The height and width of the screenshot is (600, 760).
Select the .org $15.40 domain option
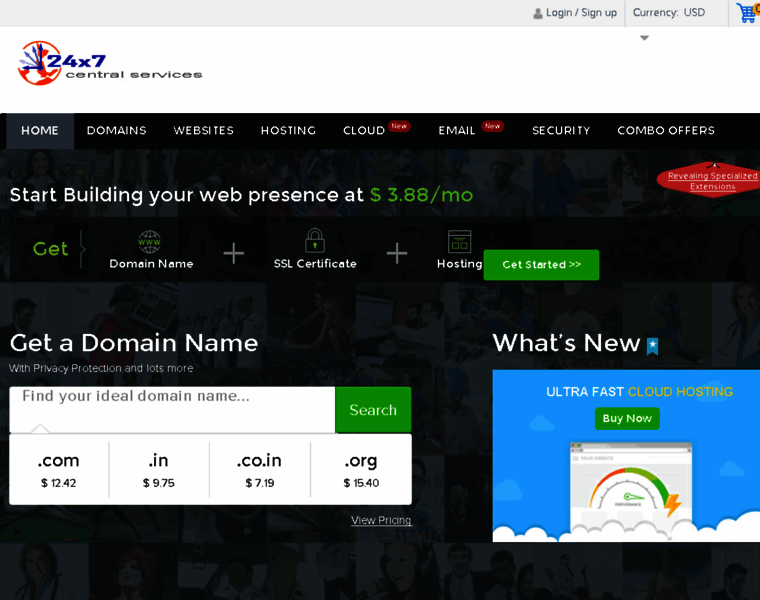[361, 470]
